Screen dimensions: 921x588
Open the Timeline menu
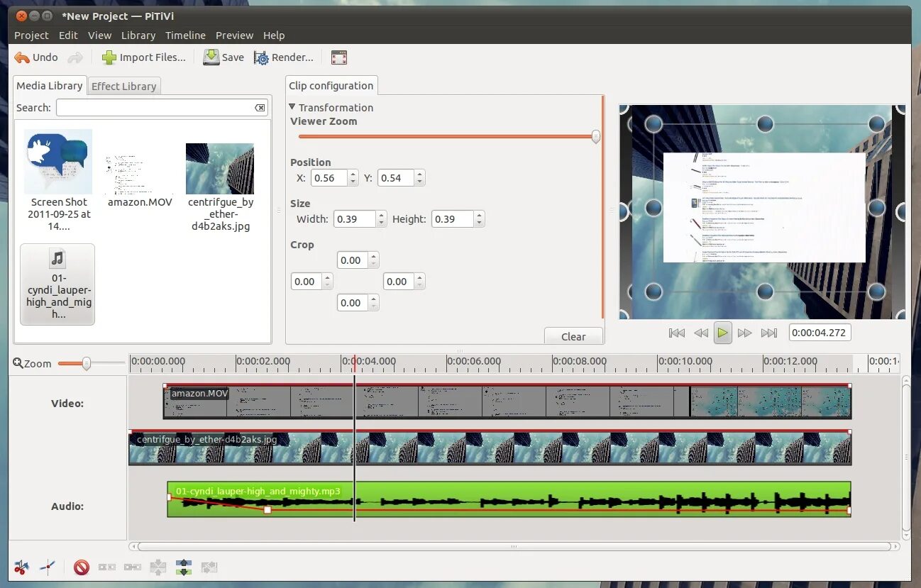(185, 35)
